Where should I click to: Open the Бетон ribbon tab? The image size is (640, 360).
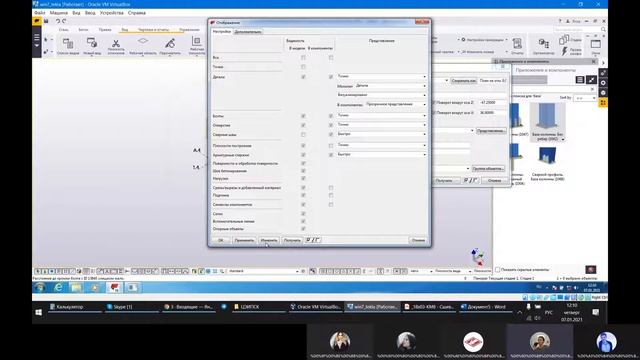[83, 29]
